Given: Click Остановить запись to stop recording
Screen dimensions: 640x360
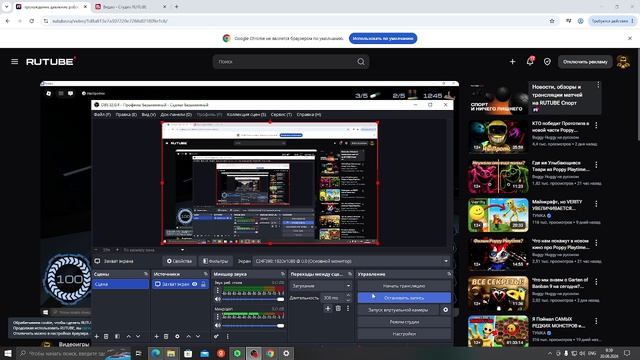Looking at the screenshot, I should coord(404,298).
